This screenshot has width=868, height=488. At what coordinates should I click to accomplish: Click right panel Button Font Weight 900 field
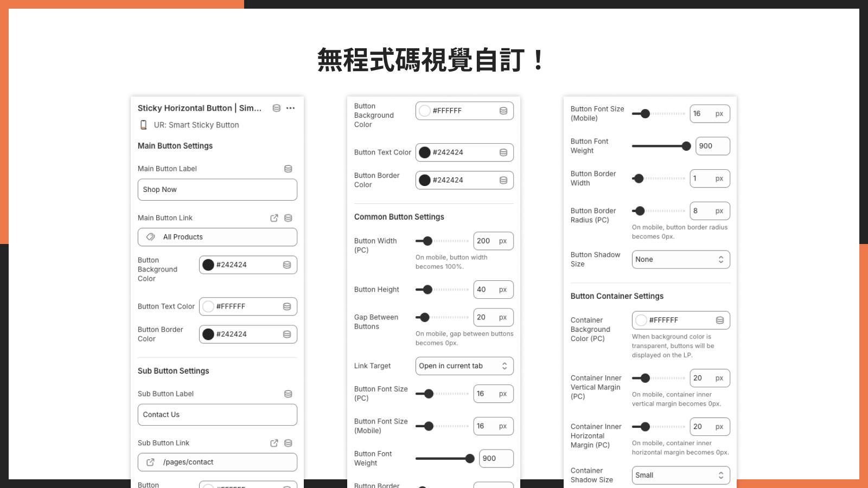[x=713, y=146]
